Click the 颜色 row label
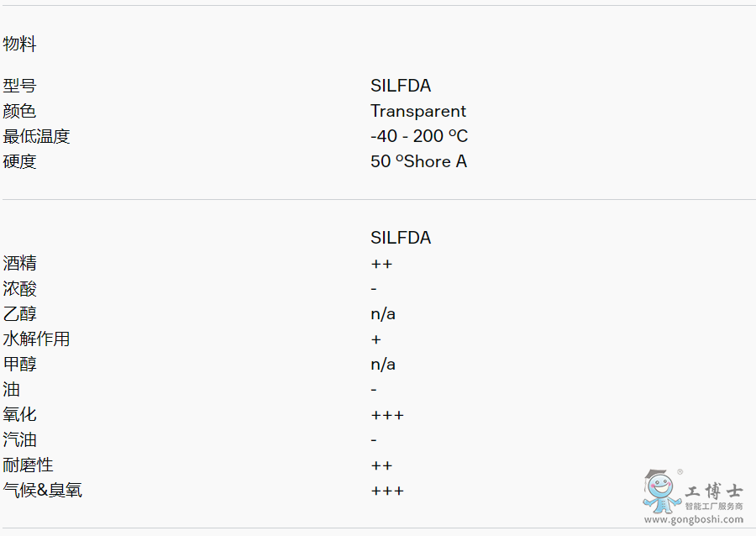This screenshot has height=536, width=756. click(x=19, y=111)
